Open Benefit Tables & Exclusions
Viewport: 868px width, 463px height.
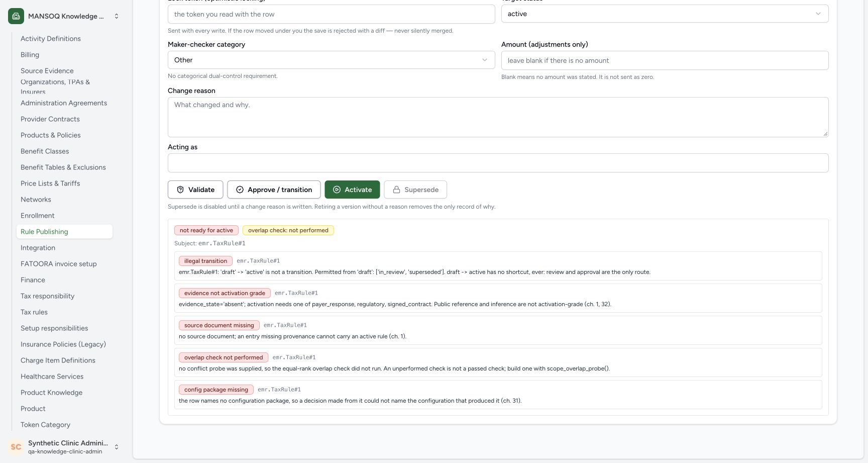tap(63, 167)
